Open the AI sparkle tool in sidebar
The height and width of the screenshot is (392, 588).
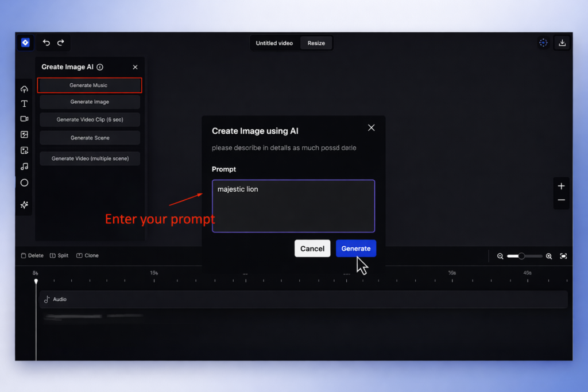[x=24, y=205]
